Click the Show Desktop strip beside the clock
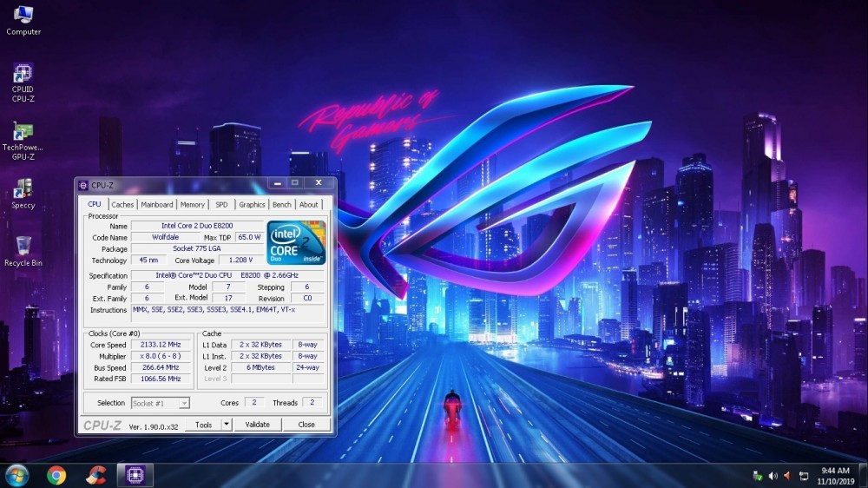The width and height of the screenshot is (868, 488). point(865,476)
